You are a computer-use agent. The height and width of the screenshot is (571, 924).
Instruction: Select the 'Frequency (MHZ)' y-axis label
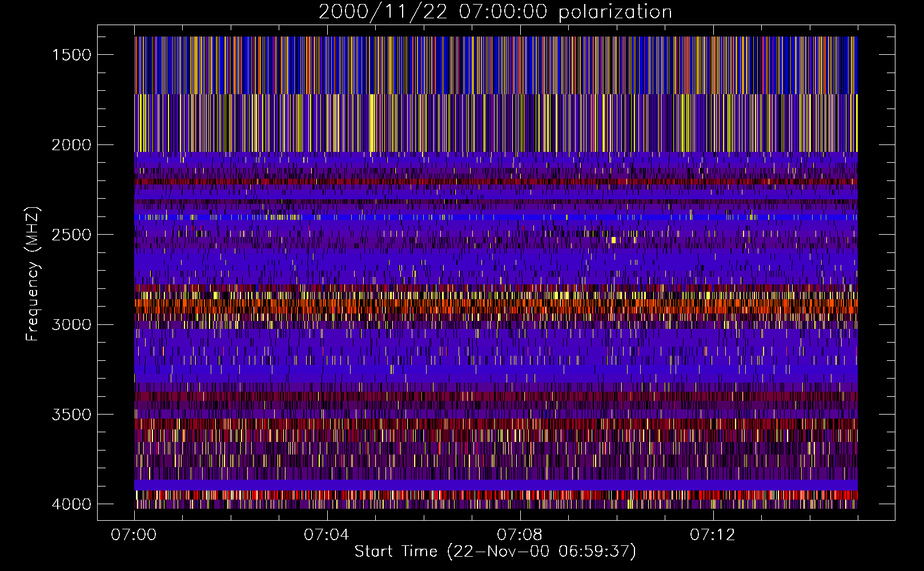click(32, 275)
